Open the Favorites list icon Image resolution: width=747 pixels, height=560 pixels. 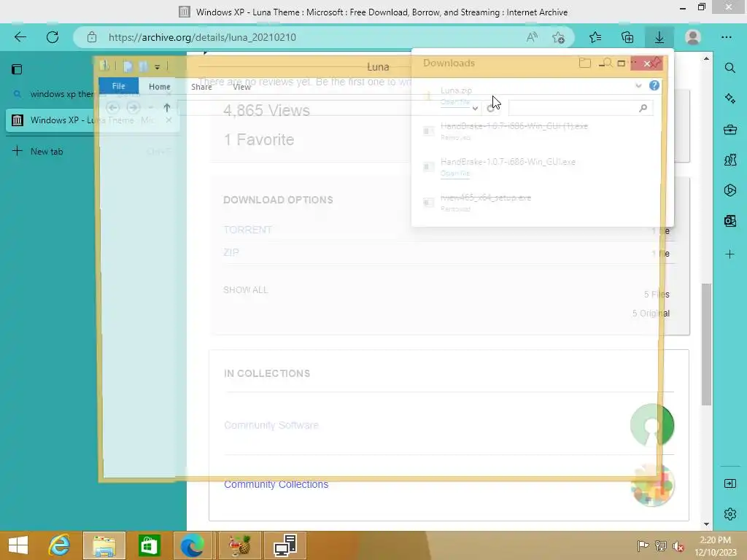[x=595, y=37]
